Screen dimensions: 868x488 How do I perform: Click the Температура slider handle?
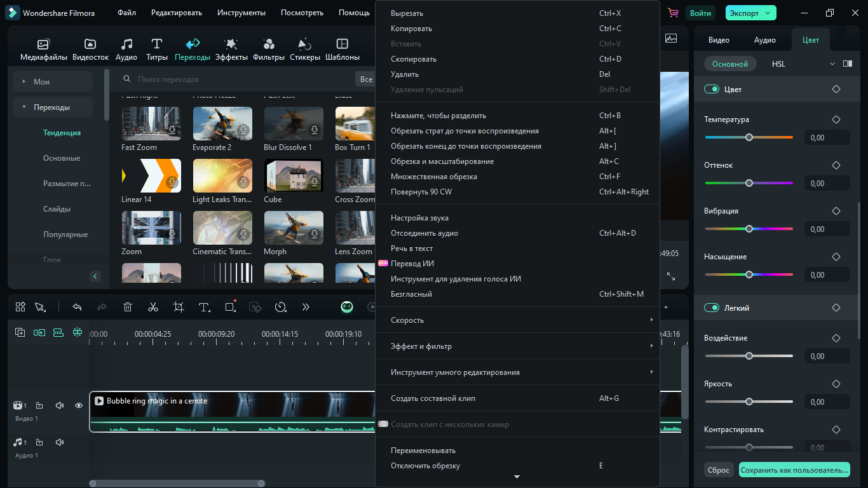pyautogui.click(x=749, y=137)
